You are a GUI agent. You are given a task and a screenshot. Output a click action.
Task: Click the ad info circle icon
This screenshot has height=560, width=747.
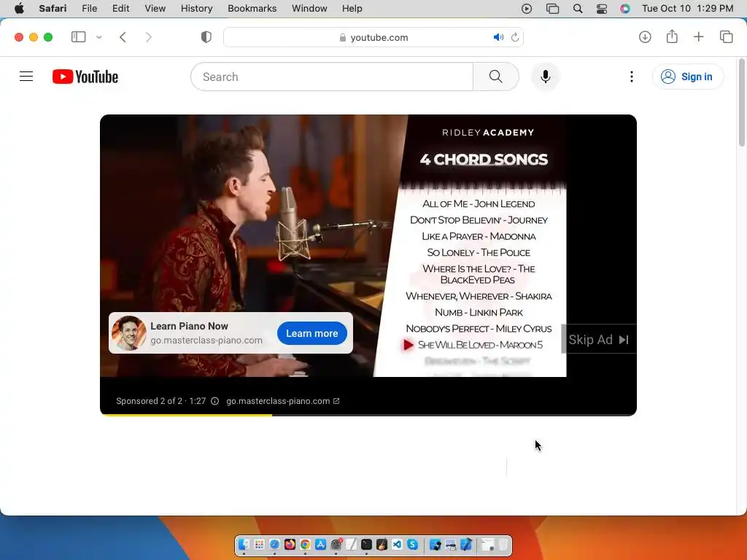click(x=215, y=401)
